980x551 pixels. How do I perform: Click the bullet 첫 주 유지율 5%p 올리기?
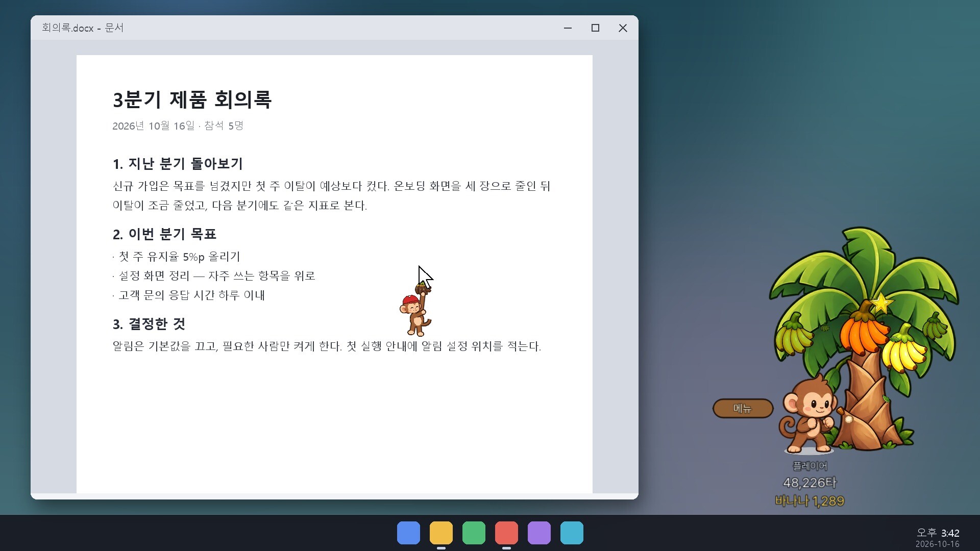point(176,257)
